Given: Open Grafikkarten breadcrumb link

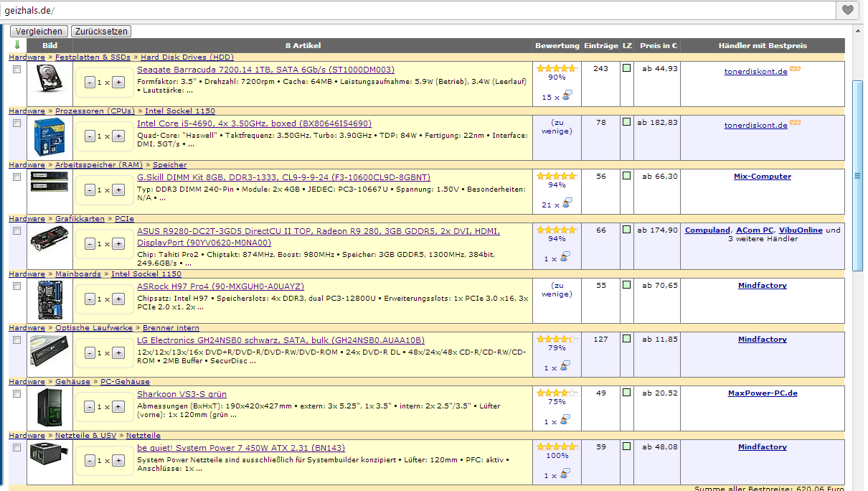Looking at the screenshot, I should (x=80, y=219).
